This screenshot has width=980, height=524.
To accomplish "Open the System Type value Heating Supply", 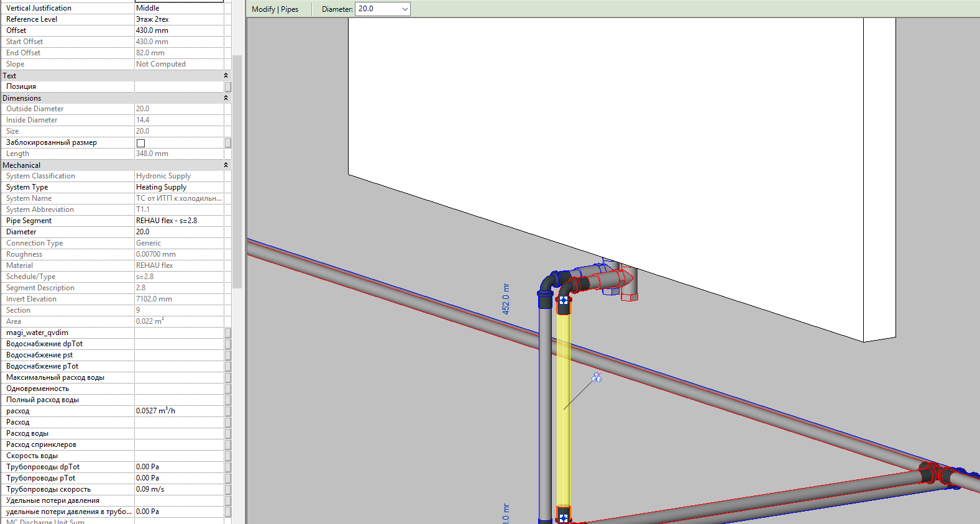I will point(179,187).
